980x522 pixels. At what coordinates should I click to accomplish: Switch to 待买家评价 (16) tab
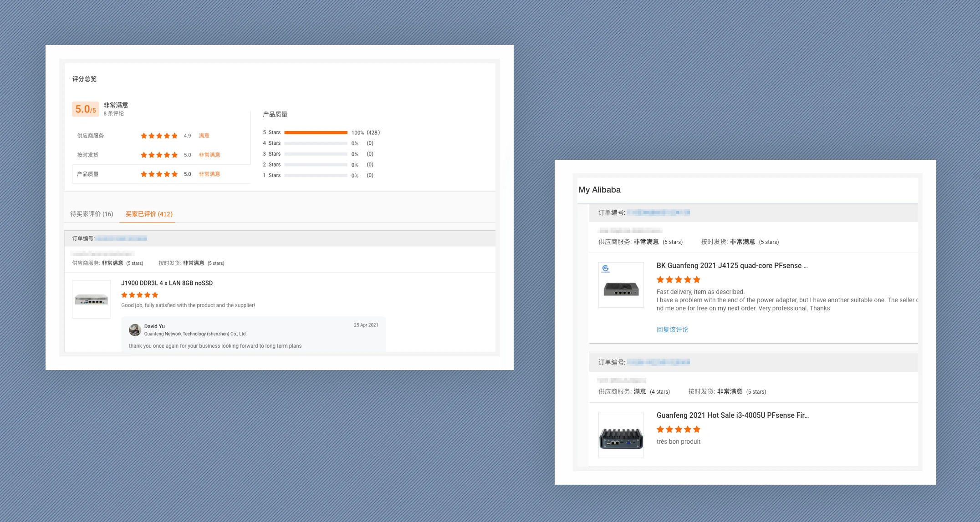(92, 214)
